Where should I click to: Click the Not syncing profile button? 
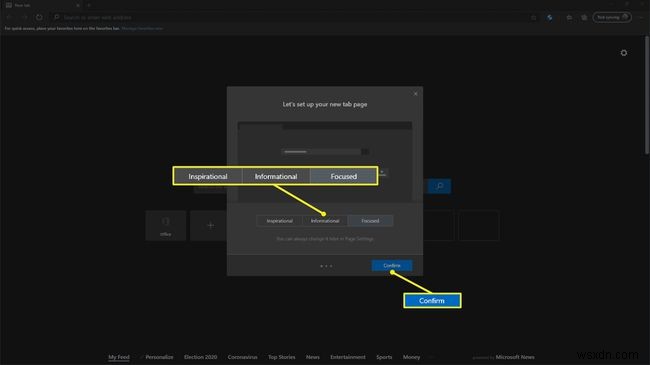612,17
